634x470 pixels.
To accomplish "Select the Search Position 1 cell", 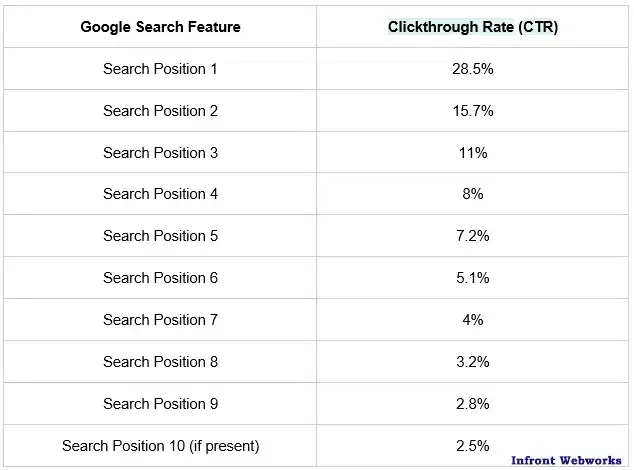I will (x=160, y=69).
